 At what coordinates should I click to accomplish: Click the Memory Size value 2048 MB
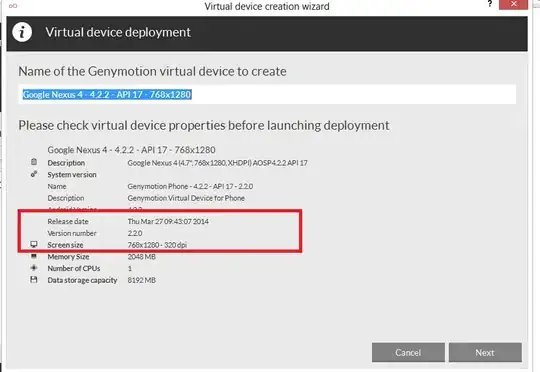(x=142, y=257)
